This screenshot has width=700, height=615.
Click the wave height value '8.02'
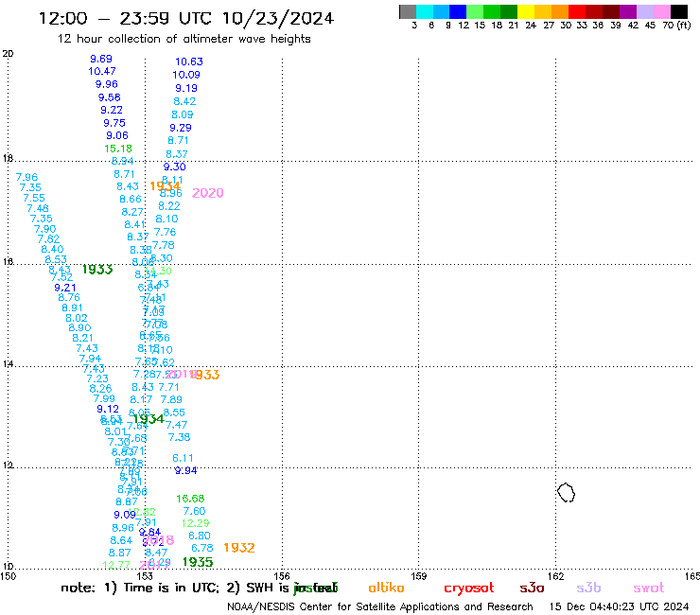(x=77, y=318)
